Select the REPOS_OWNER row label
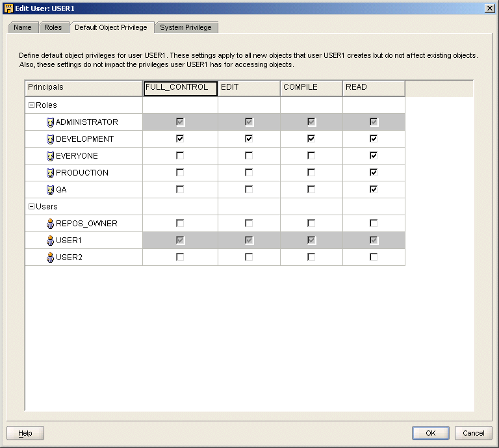 86,224
